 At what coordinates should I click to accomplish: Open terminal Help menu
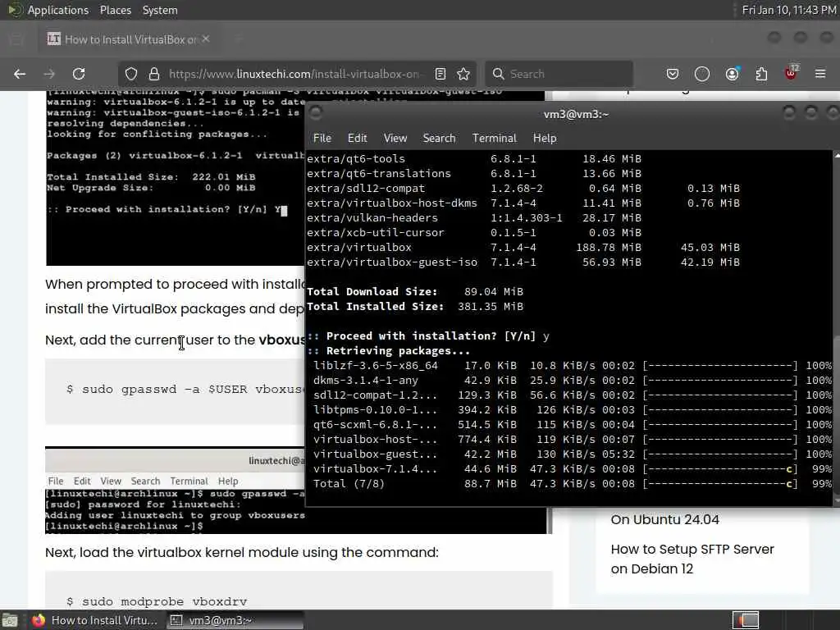(x=545, y=138)
